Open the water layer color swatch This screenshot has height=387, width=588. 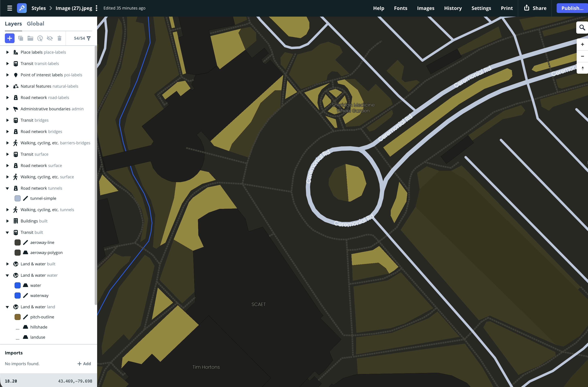(x=17, y=285)
